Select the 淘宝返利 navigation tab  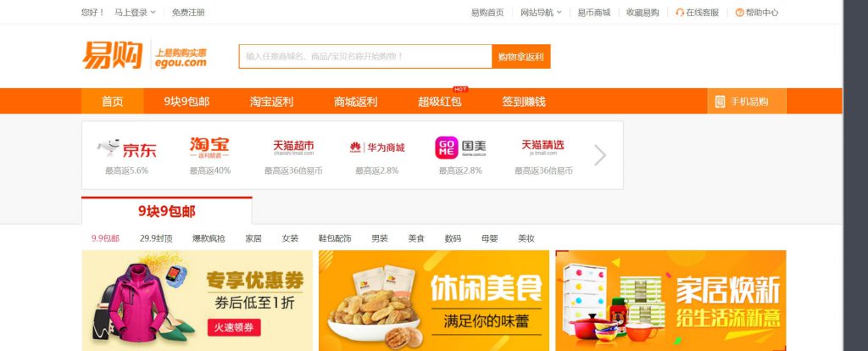click(271, 101)
